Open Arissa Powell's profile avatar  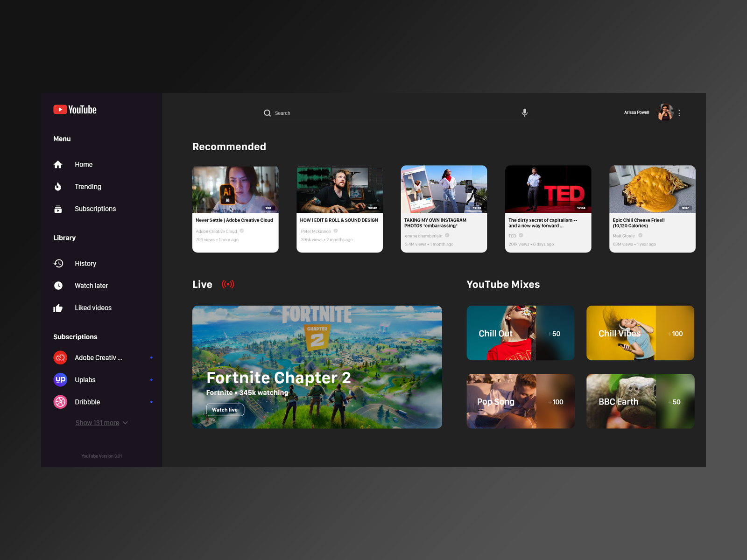665,112
